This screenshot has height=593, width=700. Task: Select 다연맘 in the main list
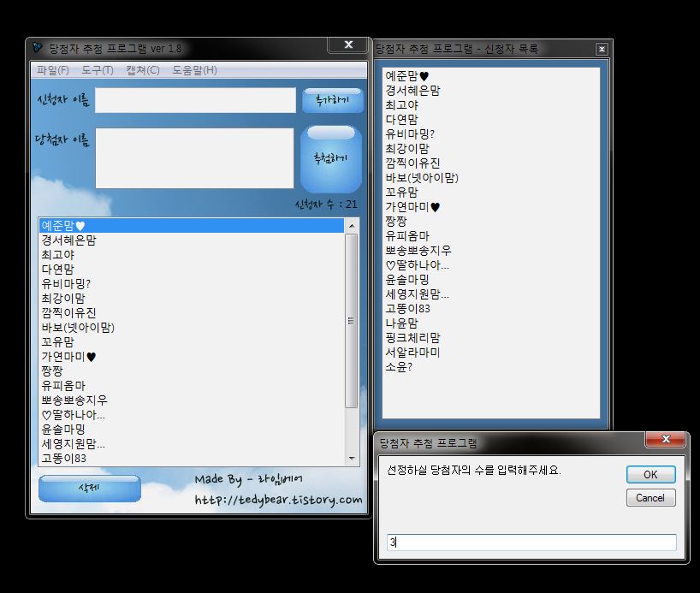[191, 270]
